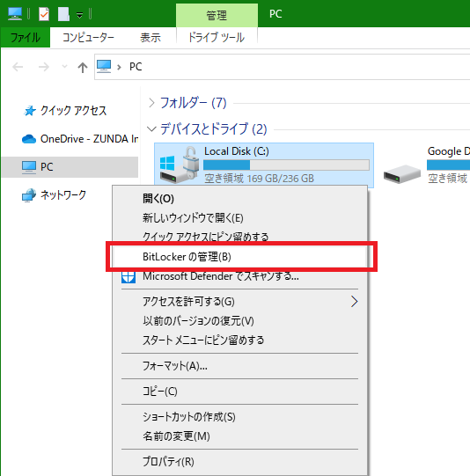Click the OneDrive cloud icon
The width and height of the screenshot is (470, 476).
click(x=29, y=139)
